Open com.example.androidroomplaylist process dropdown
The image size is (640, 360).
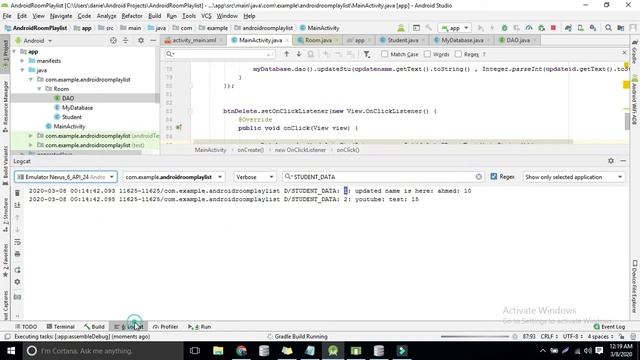(x=173, y=177)
